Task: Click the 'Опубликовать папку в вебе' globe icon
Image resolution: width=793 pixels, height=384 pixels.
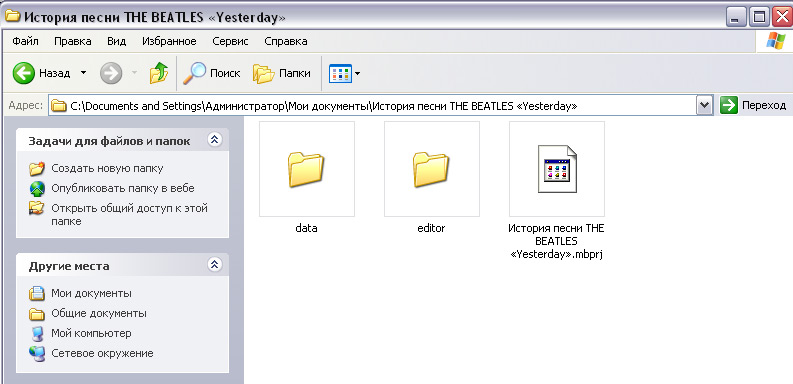Action: coord(37,189)
